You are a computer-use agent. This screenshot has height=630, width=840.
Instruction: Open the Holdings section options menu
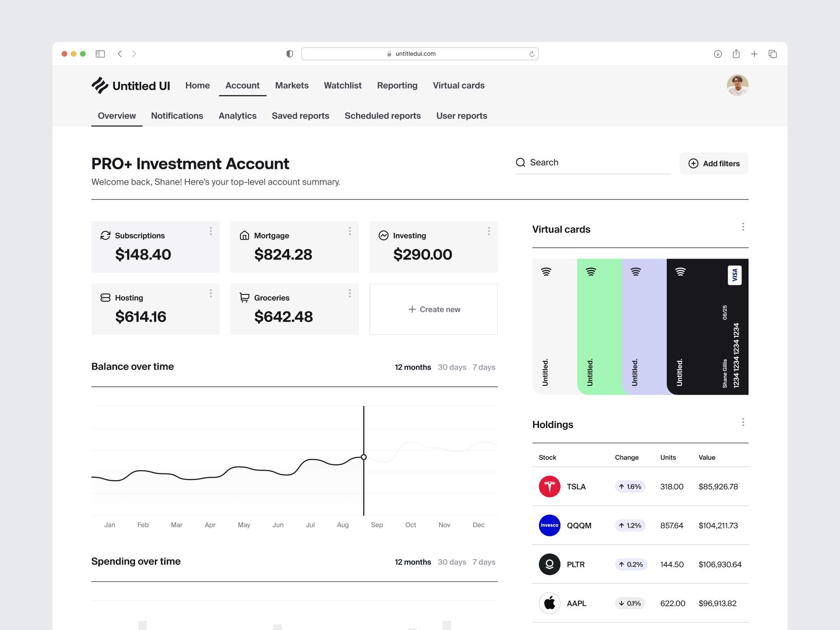[742, 422]
